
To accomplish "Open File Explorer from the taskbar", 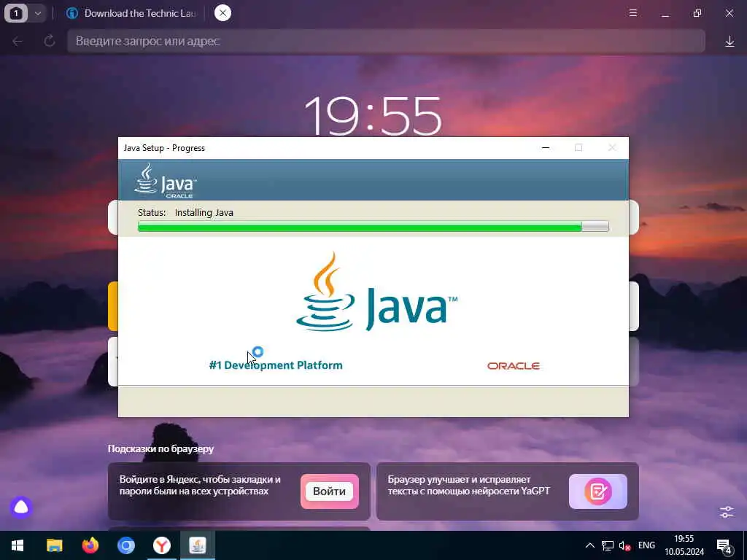I will (x=54, y=545).
